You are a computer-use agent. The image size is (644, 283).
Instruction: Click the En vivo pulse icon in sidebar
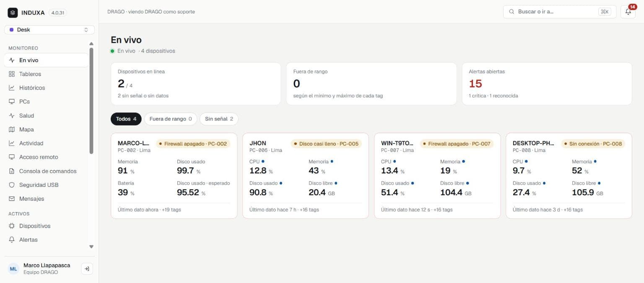[12, 60]
